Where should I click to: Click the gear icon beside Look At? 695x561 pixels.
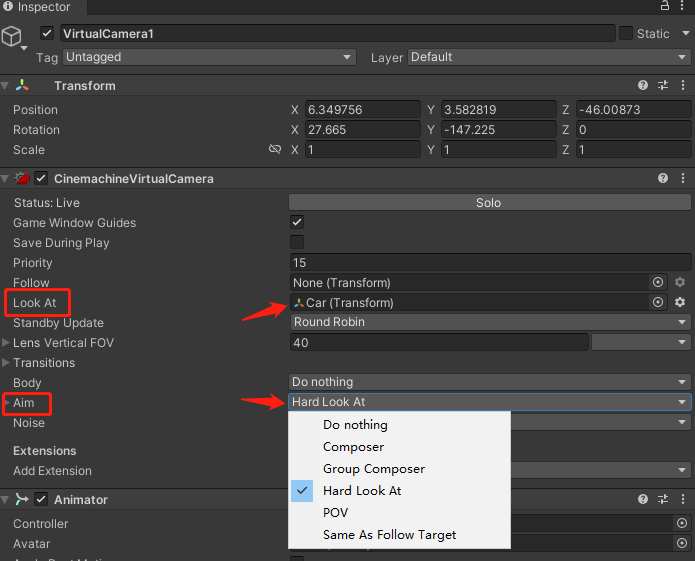click(680, 302)
